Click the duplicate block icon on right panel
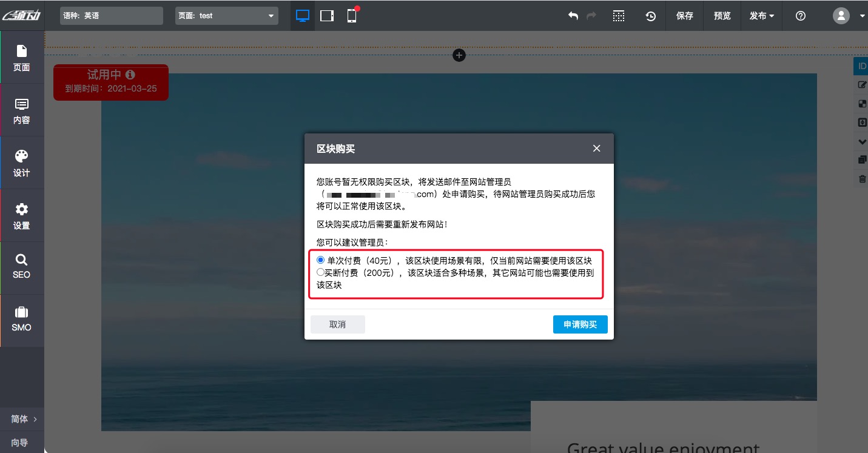The width and height of the screenshot is (868, 453). click(x=862, y=159)
